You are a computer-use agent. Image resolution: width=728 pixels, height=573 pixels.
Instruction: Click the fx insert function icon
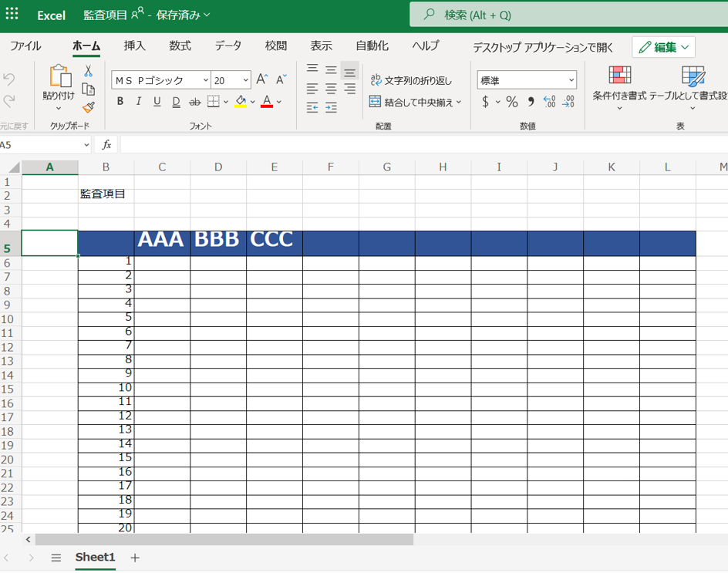pos(106,145)
